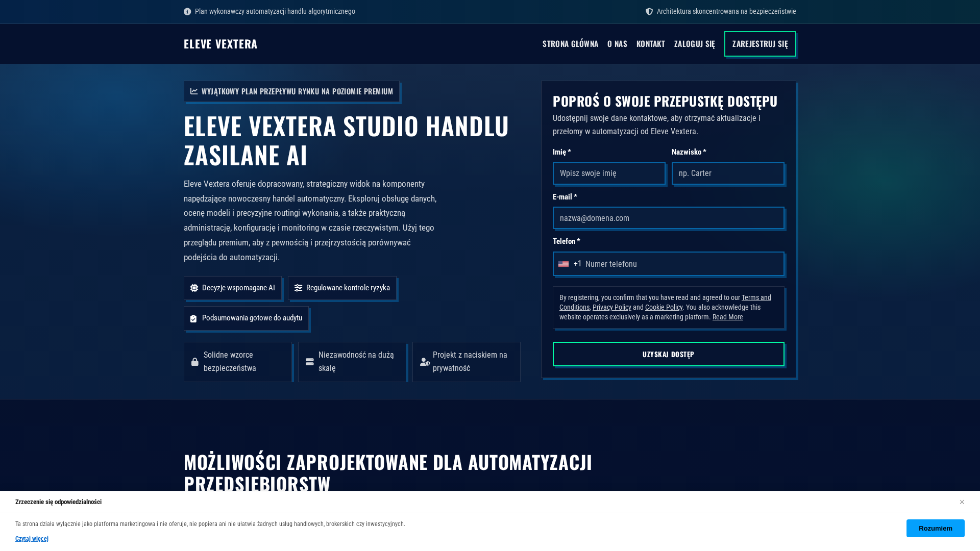Click the lock icon in Solidne wzorce bezpieczeństwa
The width and height of the screenshot is (980, 551).
point(195,362)
